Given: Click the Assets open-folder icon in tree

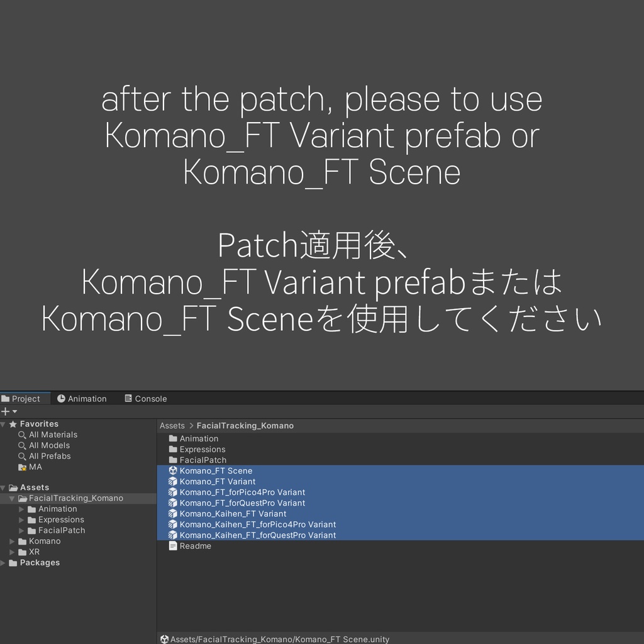Looking at the screenshot, I should [x=13, y=487].
